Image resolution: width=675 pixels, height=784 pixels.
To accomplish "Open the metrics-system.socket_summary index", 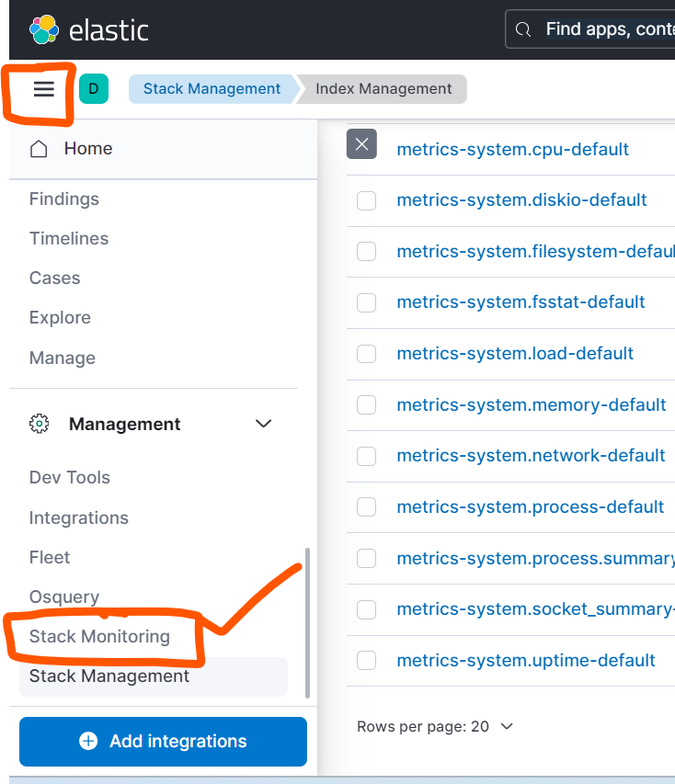I will [535, 609].
